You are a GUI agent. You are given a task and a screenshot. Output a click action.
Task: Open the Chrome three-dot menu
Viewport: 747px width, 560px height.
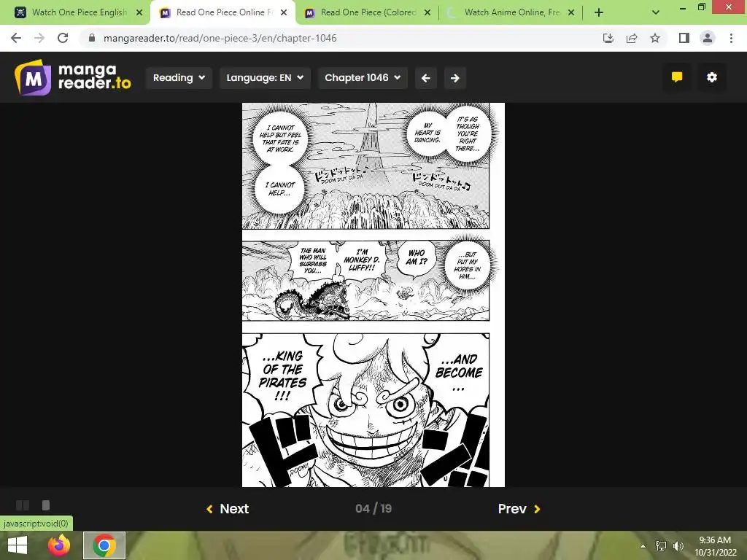point(731,38)
